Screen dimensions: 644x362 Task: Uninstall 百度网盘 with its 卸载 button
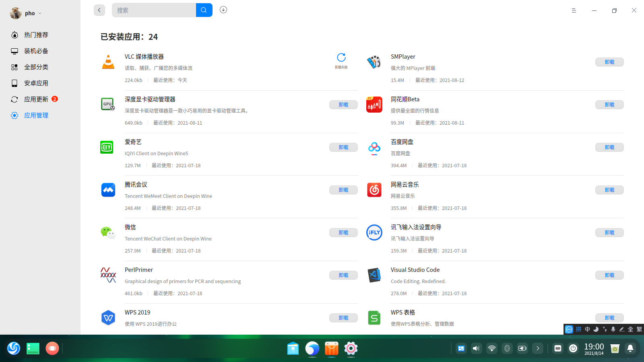(609, 147)
